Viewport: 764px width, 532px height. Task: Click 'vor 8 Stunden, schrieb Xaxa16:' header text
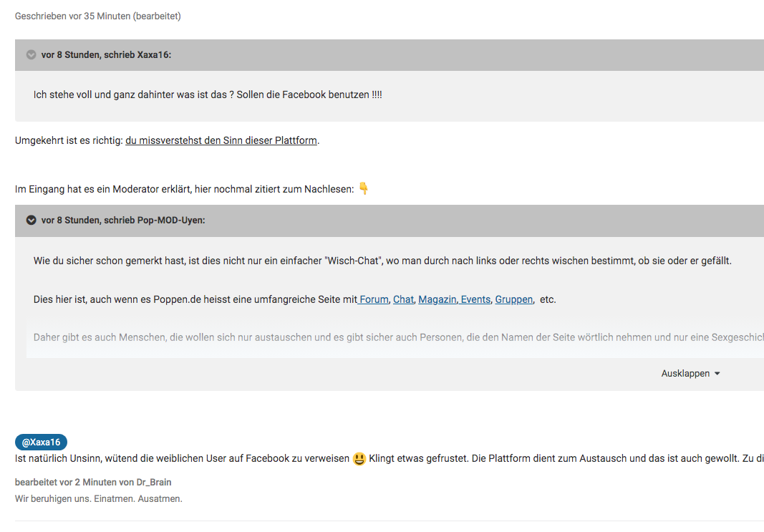106,55
